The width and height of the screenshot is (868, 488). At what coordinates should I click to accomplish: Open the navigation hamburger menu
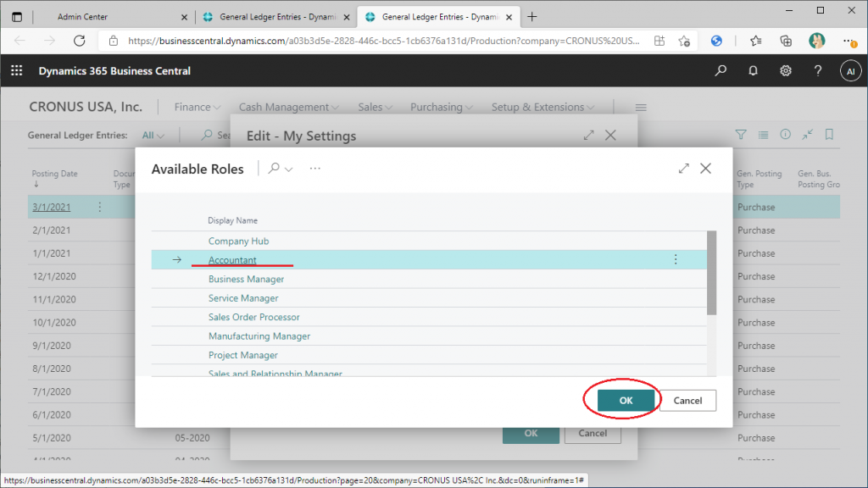641,108
